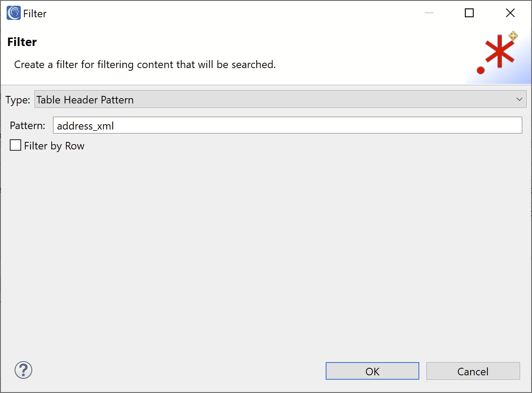Enable the Filter by Row checkbox
532x393 pixels.
pos(15,145)
